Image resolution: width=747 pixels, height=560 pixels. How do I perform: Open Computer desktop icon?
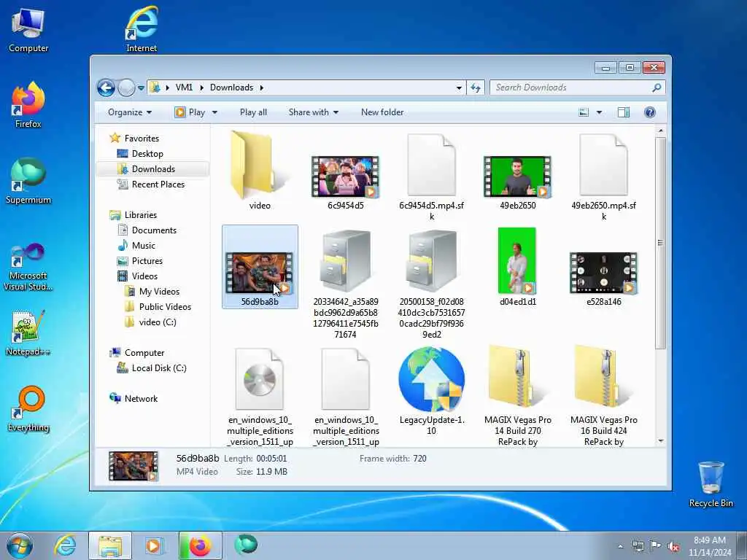pos(28,31)
